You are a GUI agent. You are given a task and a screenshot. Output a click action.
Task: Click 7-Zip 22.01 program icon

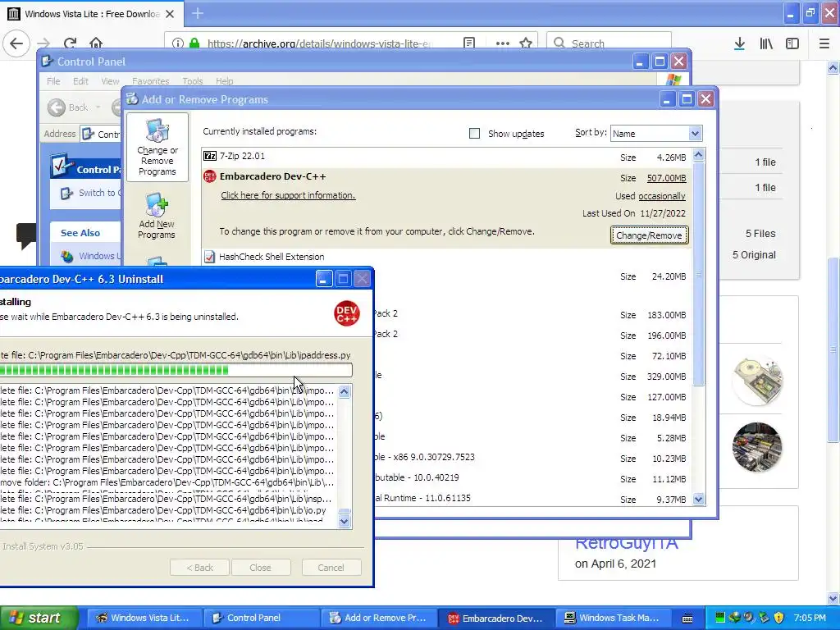click(210, 156)
